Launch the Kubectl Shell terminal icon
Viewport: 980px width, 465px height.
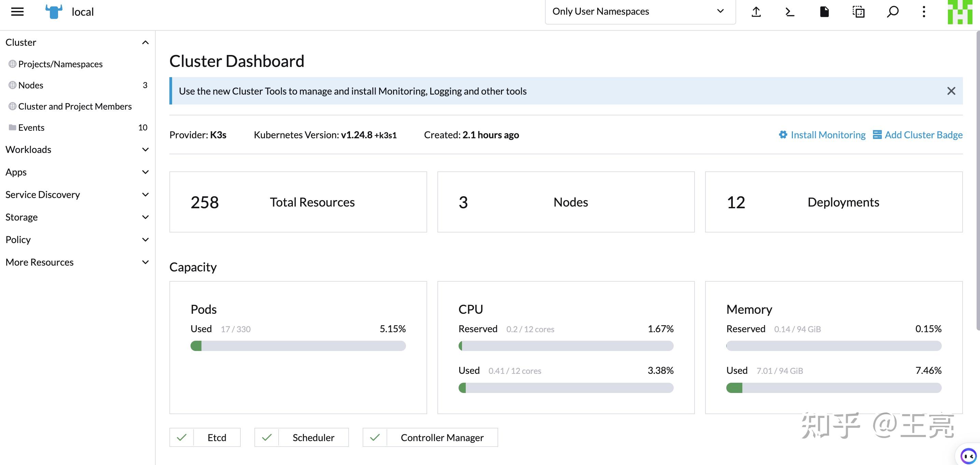(789, 12)
